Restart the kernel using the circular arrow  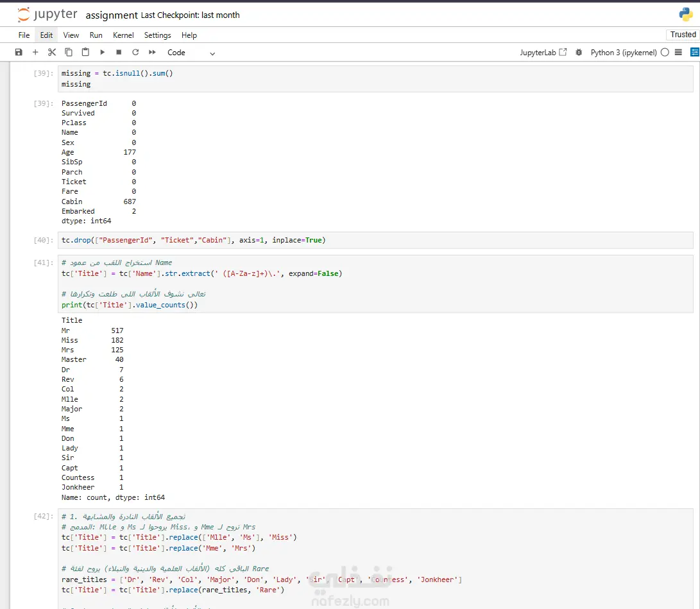pyautogui.click(x=135, y=52)
